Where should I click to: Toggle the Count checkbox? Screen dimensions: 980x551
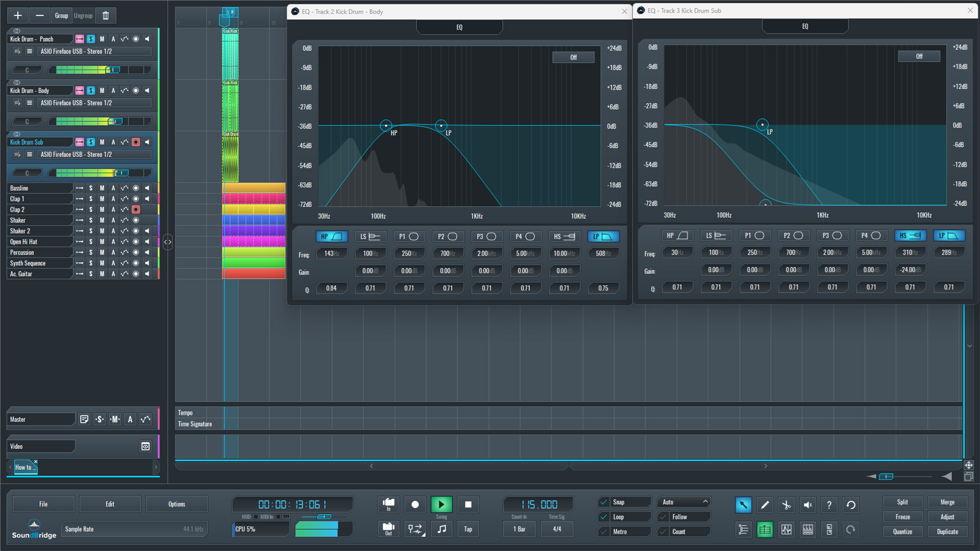click(x=663, y=532)
